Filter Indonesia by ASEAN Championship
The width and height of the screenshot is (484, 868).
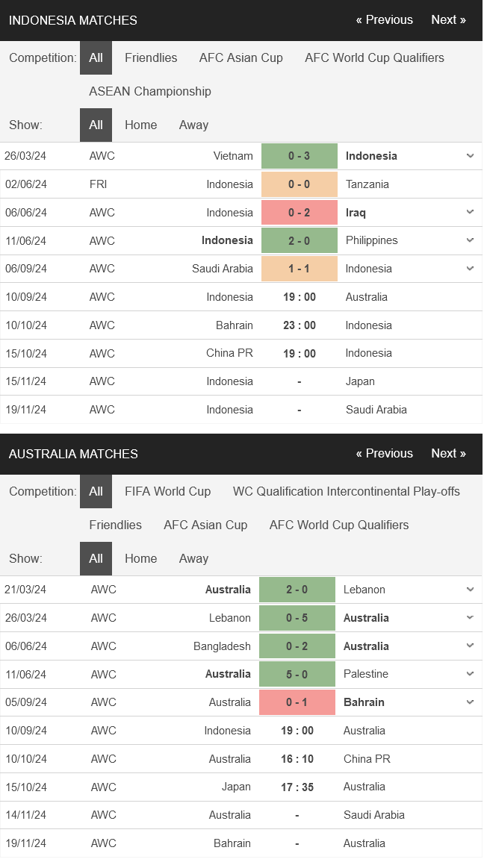pyautogui.click(x=150, y=92)
